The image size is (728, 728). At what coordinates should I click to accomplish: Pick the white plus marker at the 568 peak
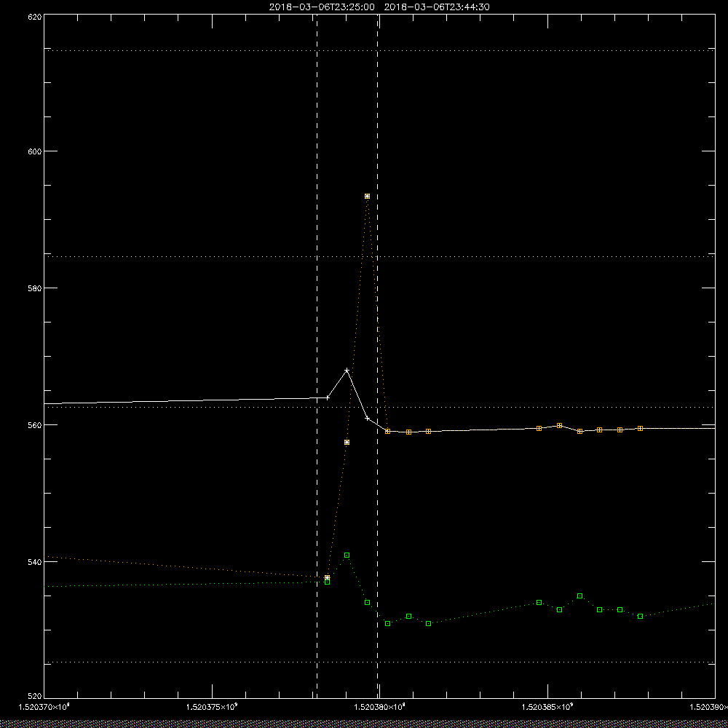coord(347,370)
